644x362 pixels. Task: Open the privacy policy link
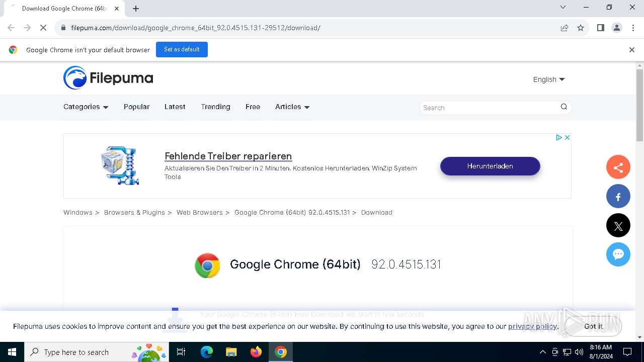click(532, 326)
